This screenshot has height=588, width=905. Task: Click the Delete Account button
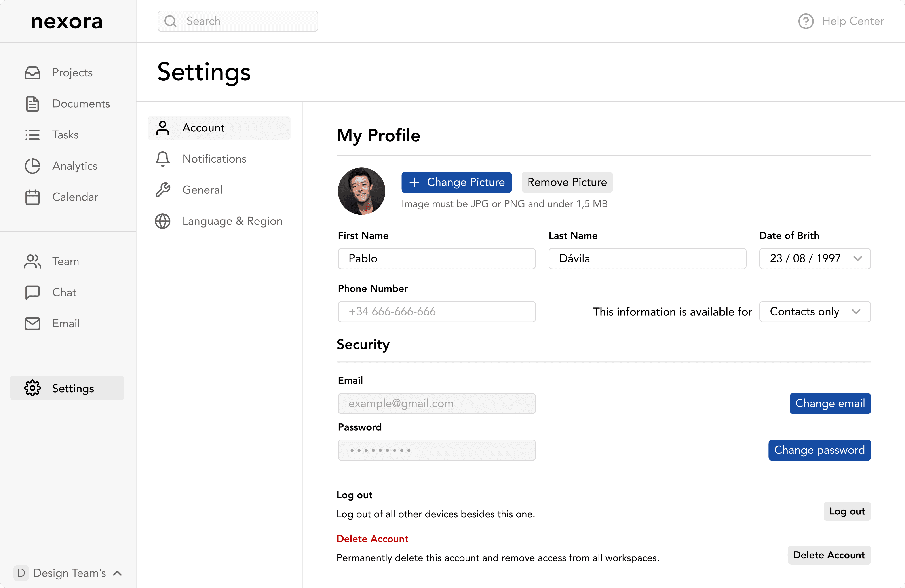point(829,555)
